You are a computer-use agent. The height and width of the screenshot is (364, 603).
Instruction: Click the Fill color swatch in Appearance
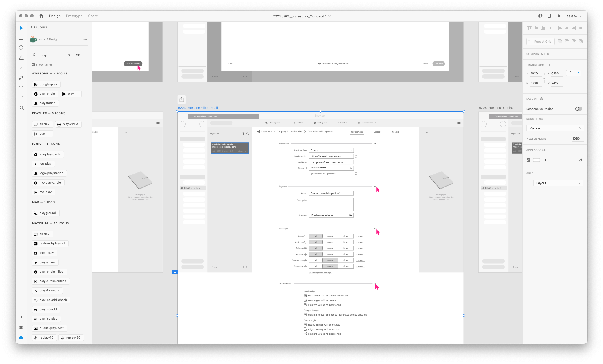point(536,160)
